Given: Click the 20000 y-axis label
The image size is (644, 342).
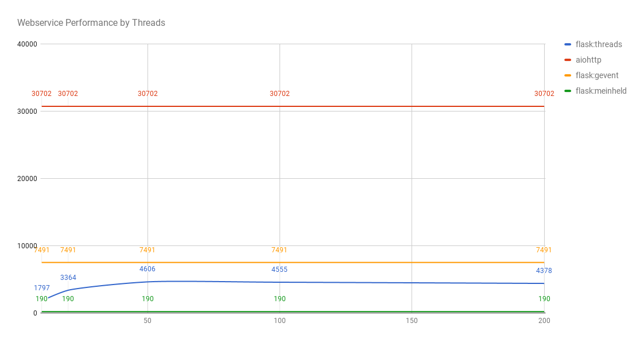Looking at the screenshot, I should tap(27, 179).
